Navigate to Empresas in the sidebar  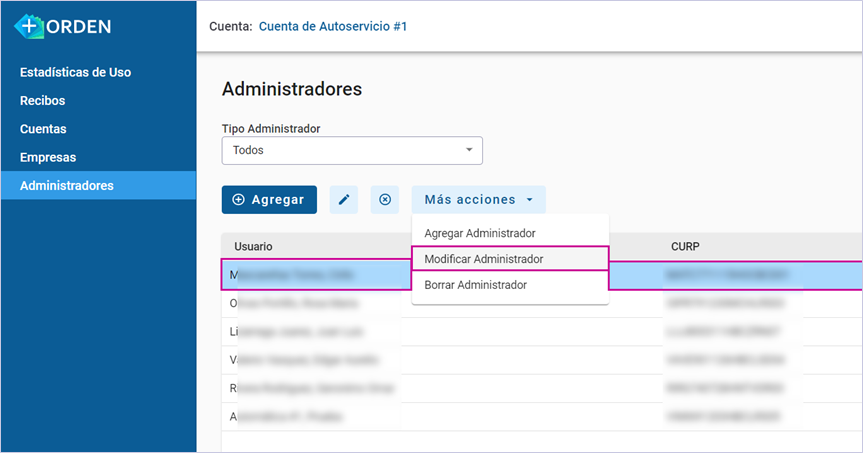coord(48,157)
